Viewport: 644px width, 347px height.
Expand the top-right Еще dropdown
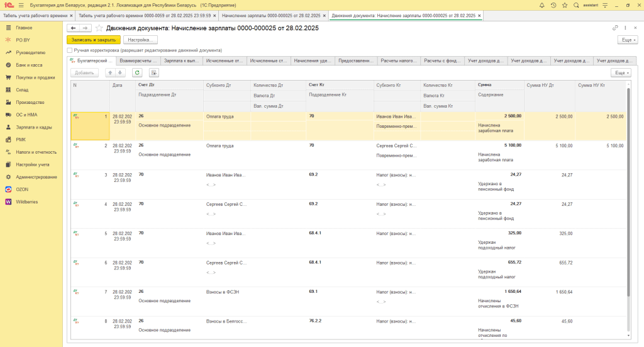pyautogui.click(x=628, y=40)
